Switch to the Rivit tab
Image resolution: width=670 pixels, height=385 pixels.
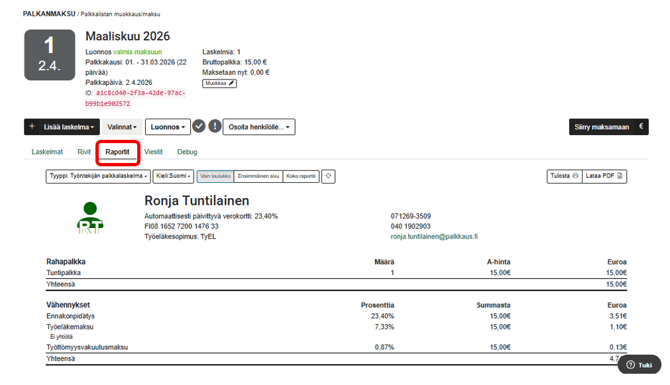(84, 152)
